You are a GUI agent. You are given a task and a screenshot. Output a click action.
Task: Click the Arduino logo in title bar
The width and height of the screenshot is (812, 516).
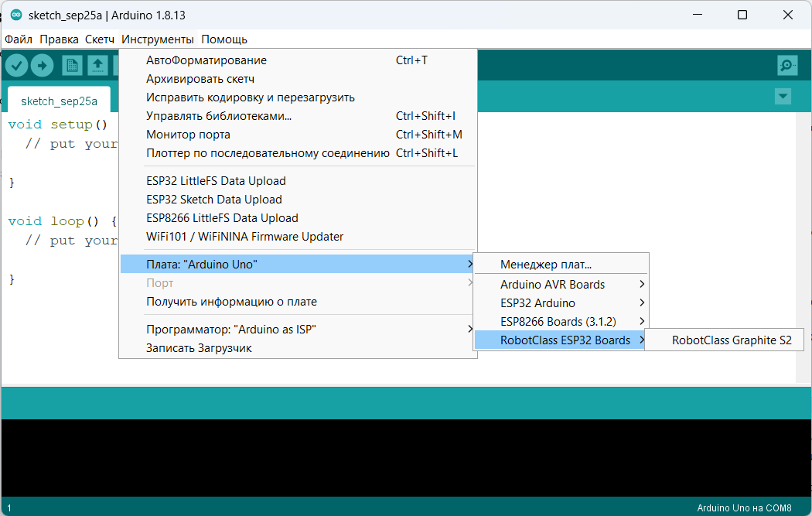pos(16,15)
